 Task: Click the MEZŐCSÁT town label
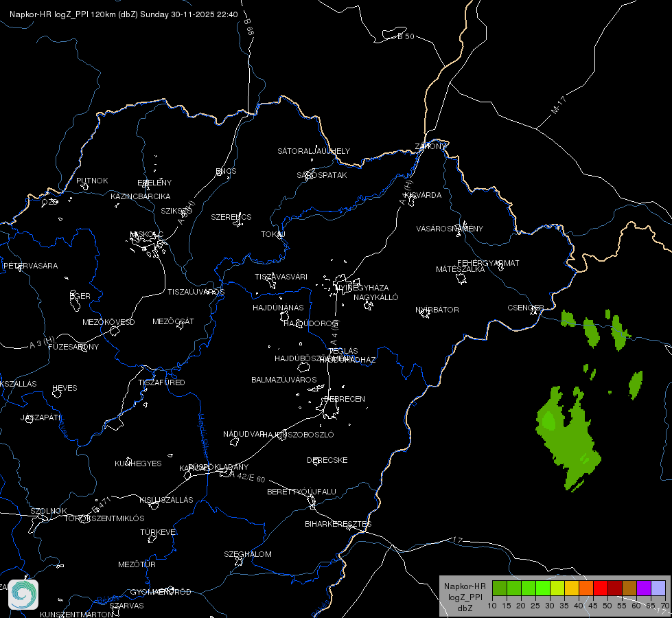[173, 321]
